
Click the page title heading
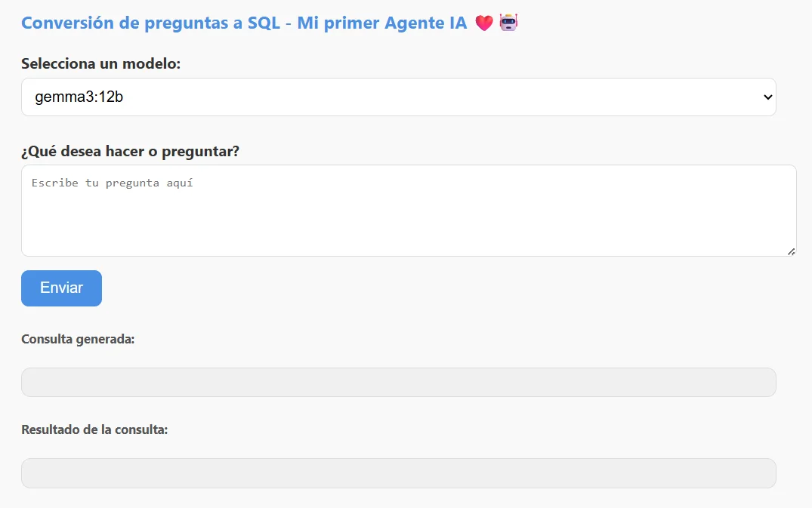click(270, 23)
